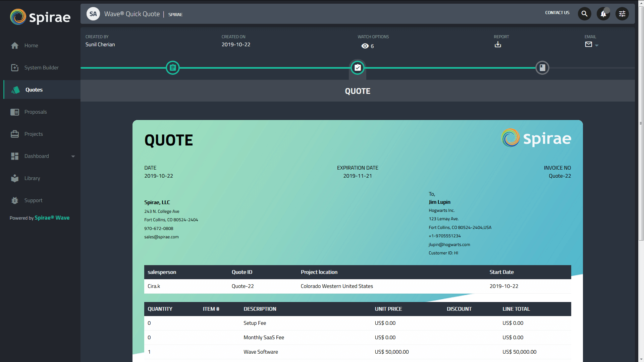Open the settings sliders icon

tap(622, 14)
